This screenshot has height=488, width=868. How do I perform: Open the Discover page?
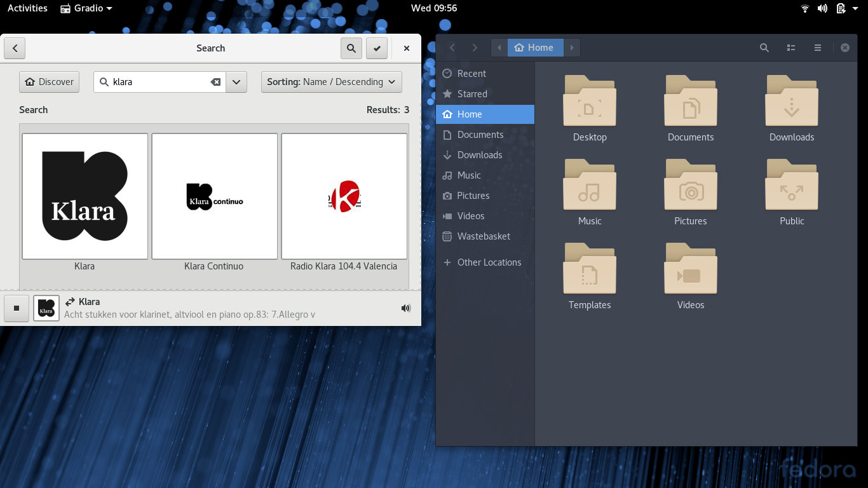(49, 82)
